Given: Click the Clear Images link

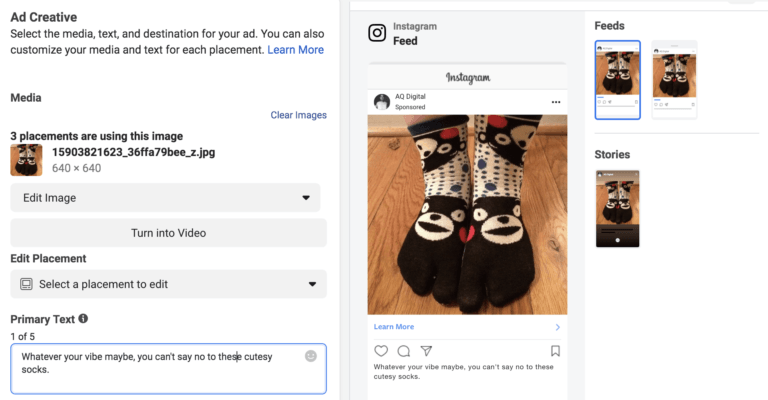Looking at the screenshot, I should (x=298, y=115).
